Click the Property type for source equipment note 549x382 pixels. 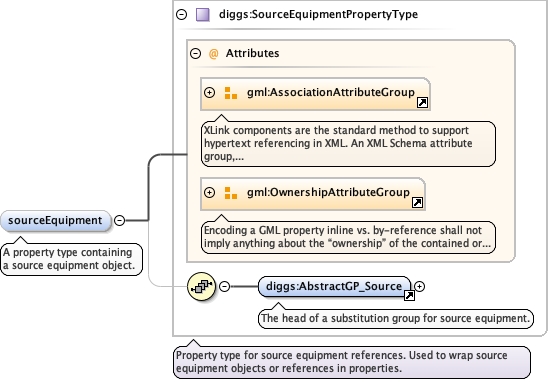(x=352, y=362)
